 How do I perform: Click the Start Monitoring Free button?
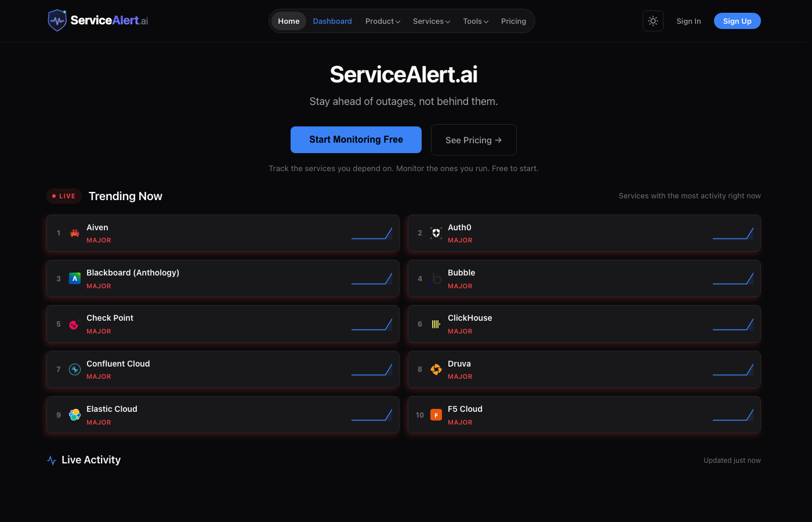(356, 140)
